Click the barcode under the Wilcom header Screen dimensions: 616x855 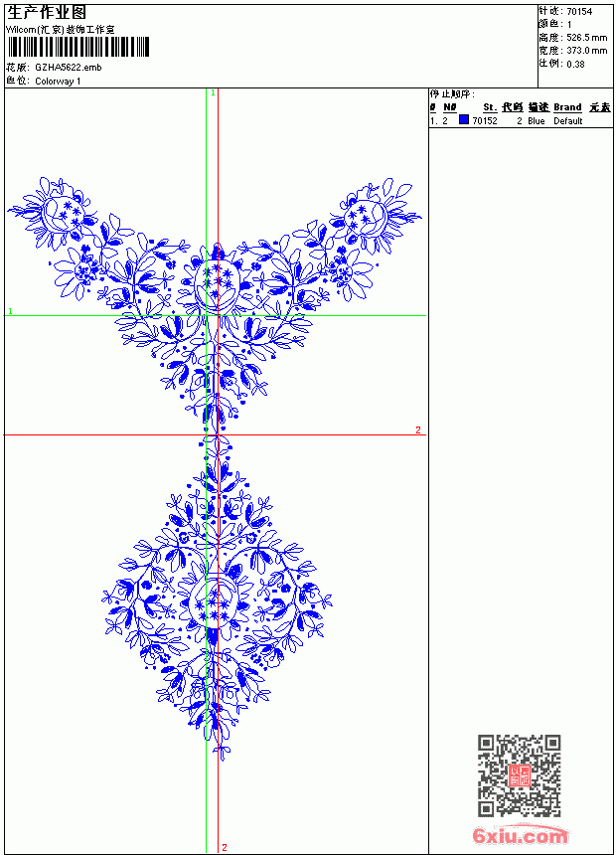coord(77,47)
